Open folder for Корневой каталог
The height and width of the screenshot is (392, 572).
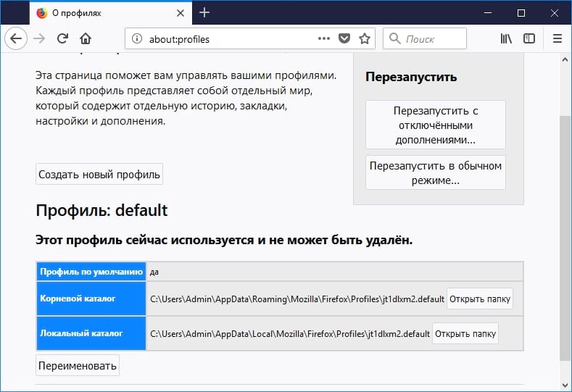point(480,299)
